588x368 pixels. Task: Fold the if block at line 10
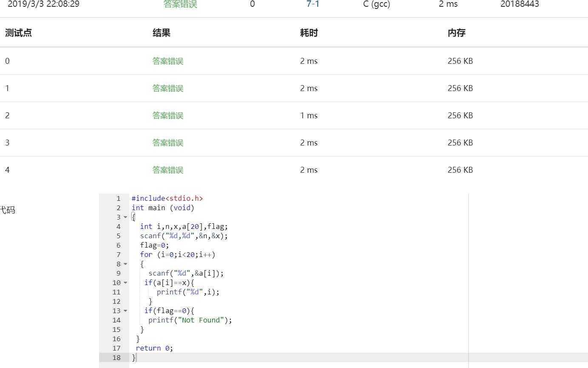tap(125, 283)
